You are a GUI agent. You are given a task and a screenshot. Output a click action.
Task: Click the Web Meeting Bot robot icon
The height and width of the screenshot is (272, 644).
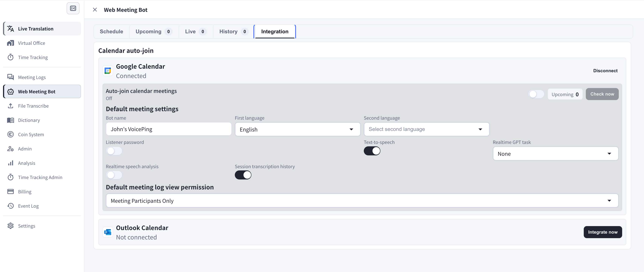pos(11,91)
